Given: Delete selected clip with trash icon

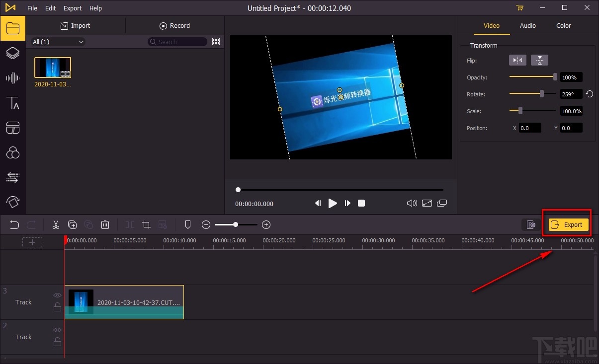Looking at the screenshot, I should [105, 225].
